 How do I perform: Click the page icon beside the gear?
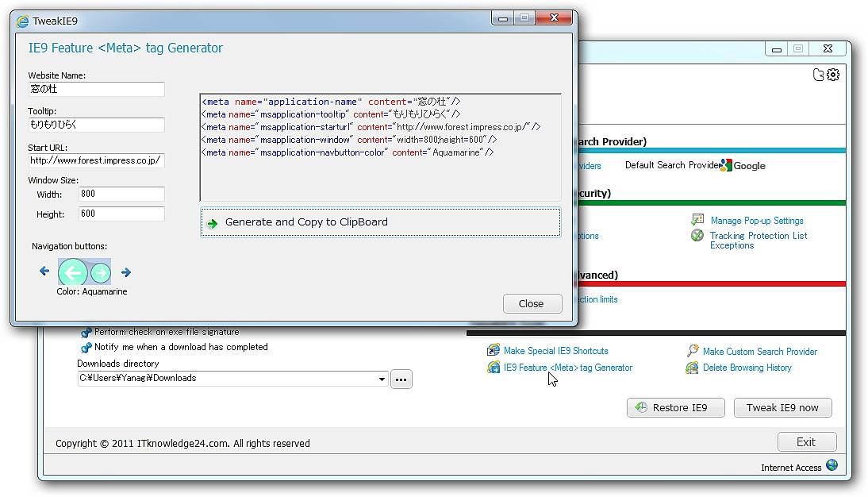pos(818,75)
